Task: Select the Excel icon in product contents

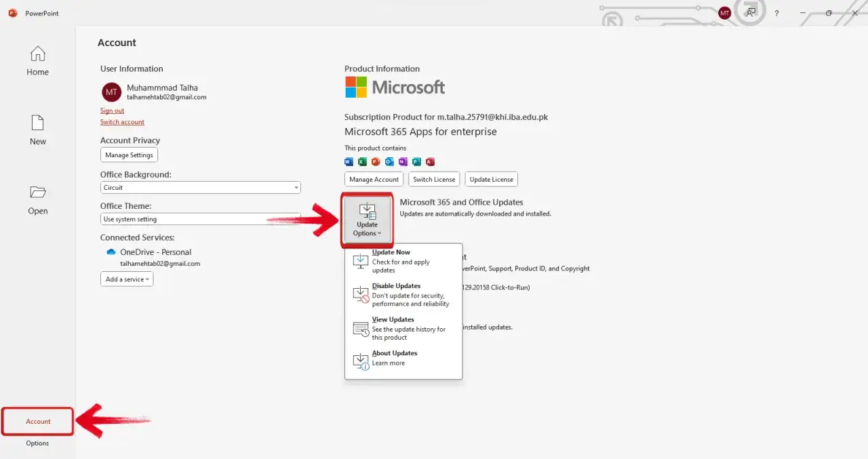Action: click(361, 161)
